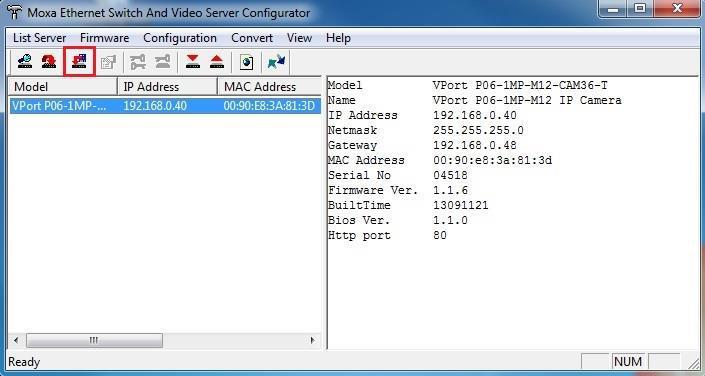
Task: Click the 00:90:E8:3A:81:3D list cell
Action: point(269,106)
